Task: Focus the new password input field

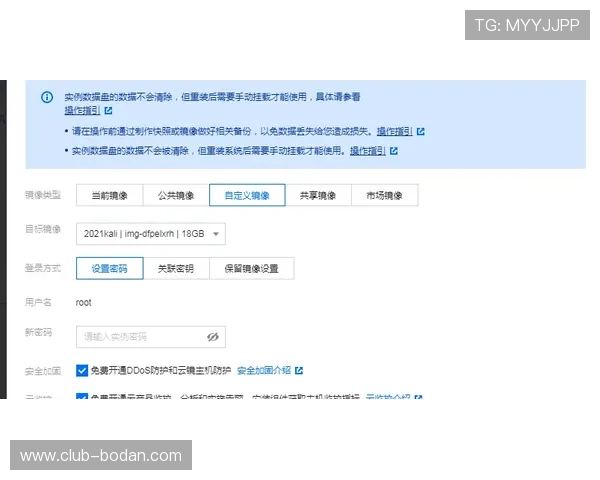Action: click(x=151, y=337)
